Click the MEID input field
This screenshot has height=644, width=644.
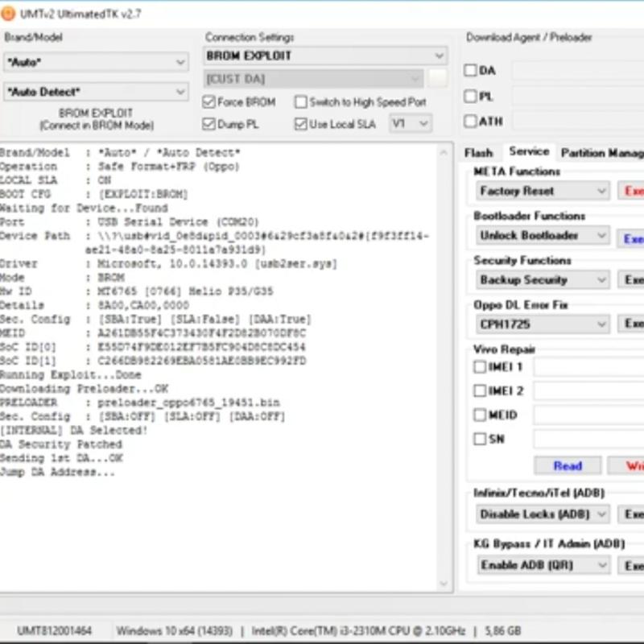click(588, 415)
